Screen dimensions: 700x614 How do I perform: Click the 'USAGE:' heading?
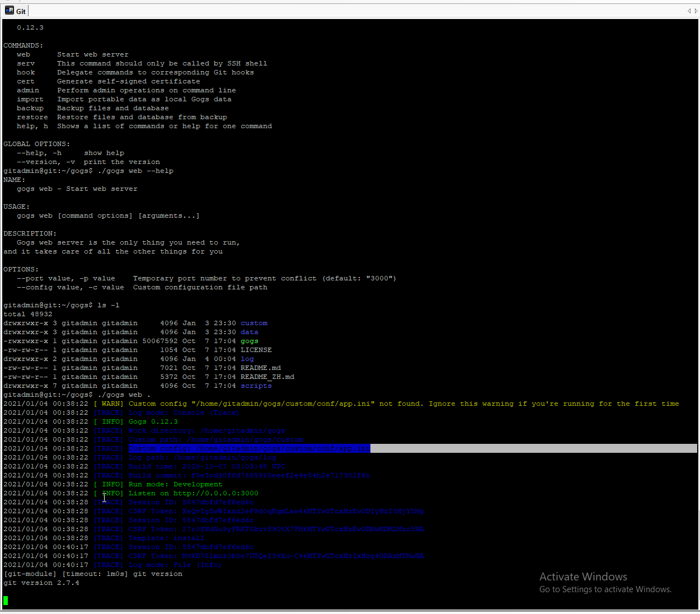[17, 207]
